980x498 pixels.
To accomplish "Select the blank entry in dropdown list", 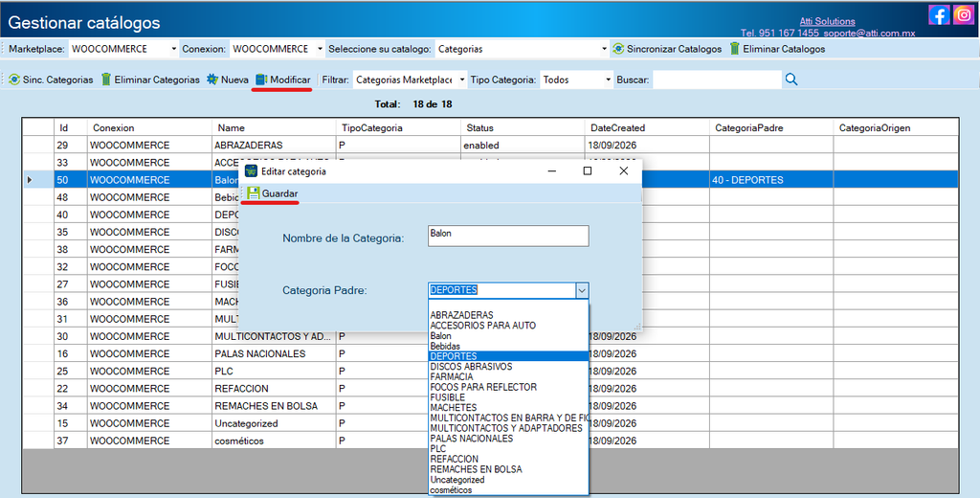I will 509,306.
